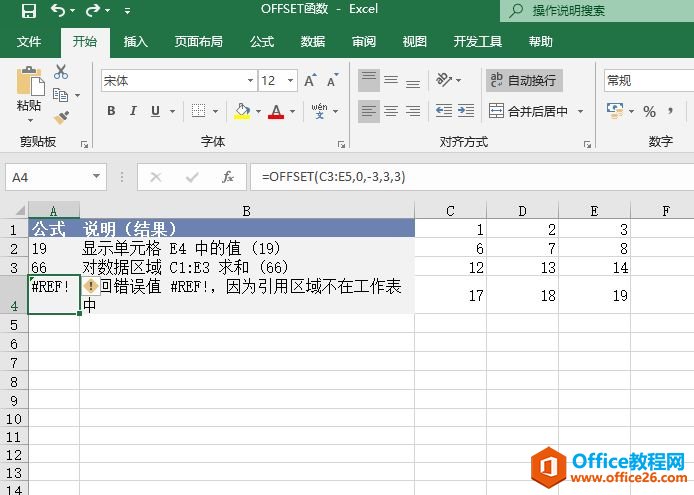Viewport: 694px width, 495px height.
Task: Open the 宋体 font name dropdown
Action: coord(250,81)
